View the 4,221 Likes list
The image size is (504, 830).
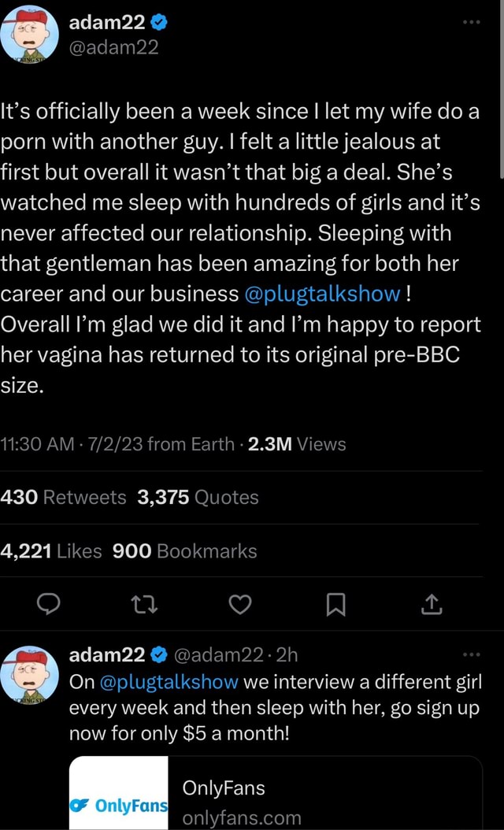click(51, 551)
